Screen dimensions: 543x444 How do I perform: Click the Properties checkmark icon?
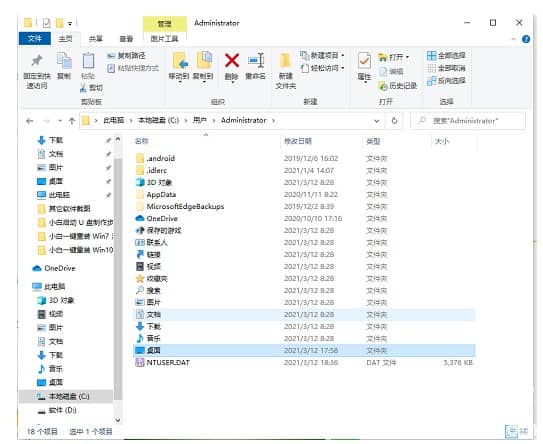pyautogui.click(x=364, y=61)
